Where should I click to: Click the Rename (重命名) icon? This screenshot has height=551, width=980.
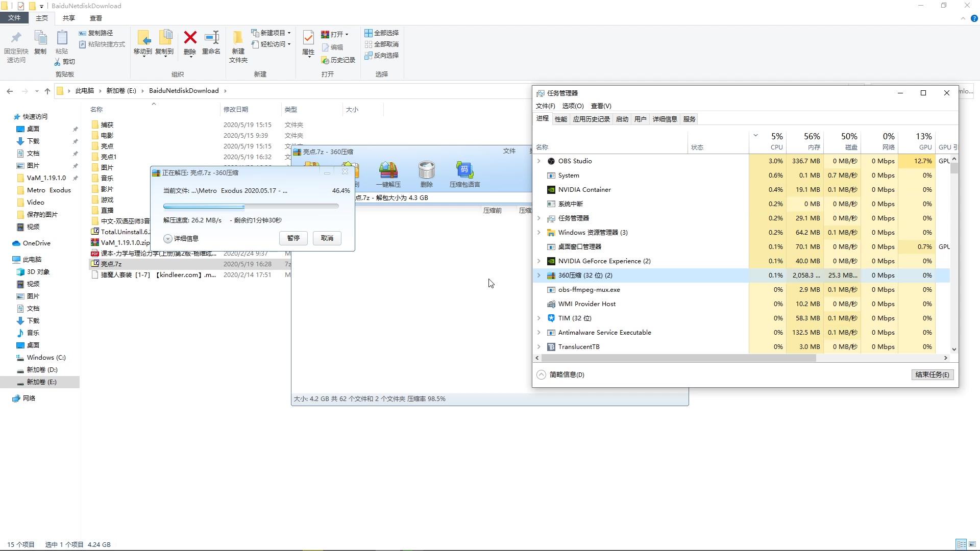[211, 37]
